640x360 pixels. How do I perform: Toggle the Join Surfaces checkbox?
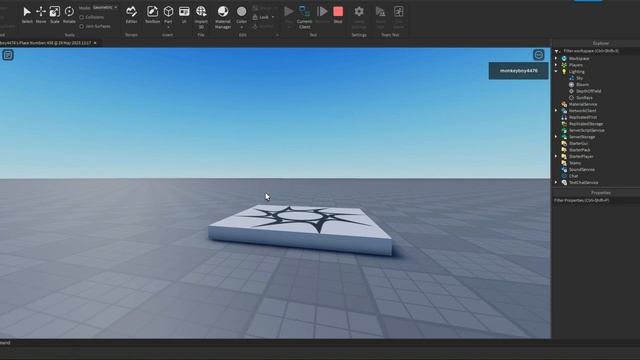pyautogui.click(x=82, y=27)
